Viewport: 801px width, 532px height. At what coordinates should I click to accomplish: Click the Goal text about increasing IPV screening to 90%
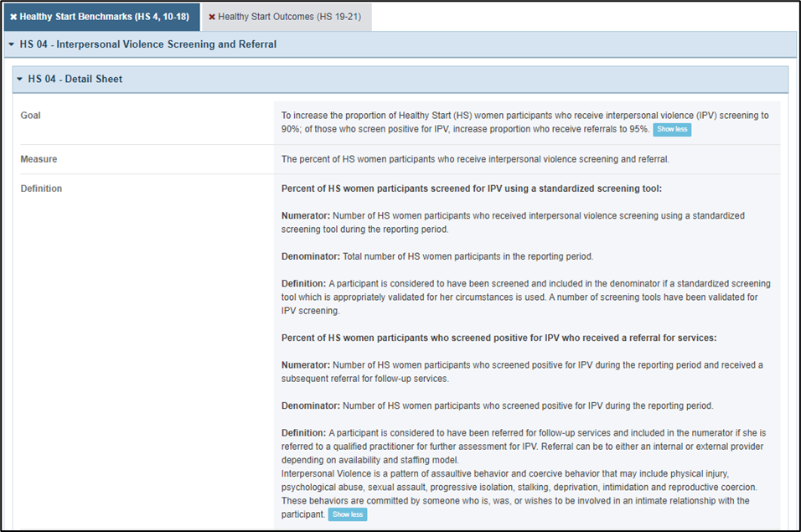525,122
